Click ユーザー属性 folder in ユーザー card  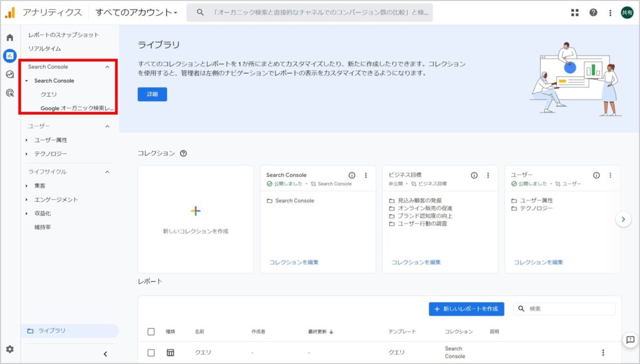coord(532,200)
